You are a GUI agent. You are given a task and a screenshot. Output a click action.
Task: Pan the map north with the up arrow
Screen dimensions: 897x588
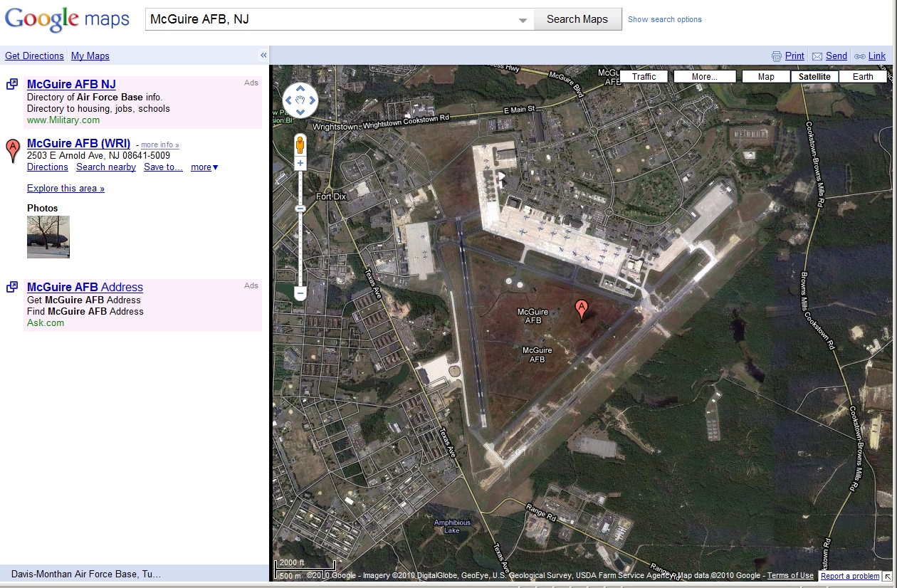tap(300, 89)
